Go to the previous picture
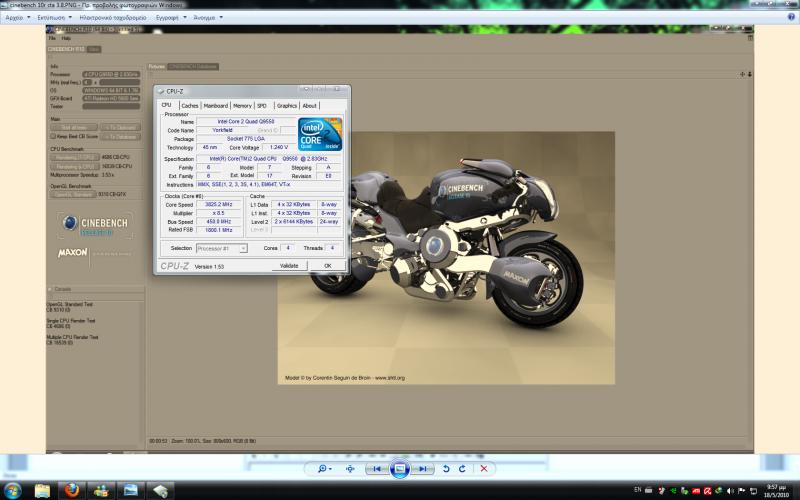This screenshot has height=500, width=800. (x=377, y=468)
